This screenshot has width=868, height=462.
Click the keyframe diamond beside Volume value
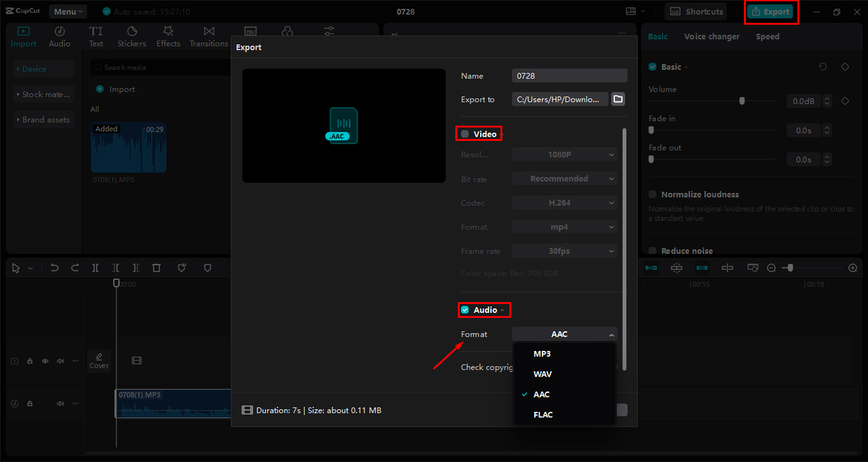click(845, 101)
